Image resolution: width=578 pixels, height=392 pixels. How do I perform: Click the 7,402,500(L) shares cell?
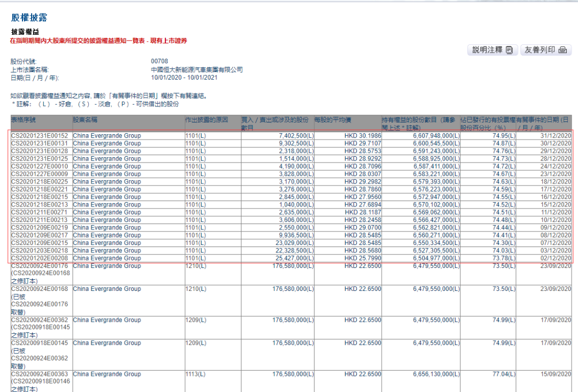(x=296, y=136)
